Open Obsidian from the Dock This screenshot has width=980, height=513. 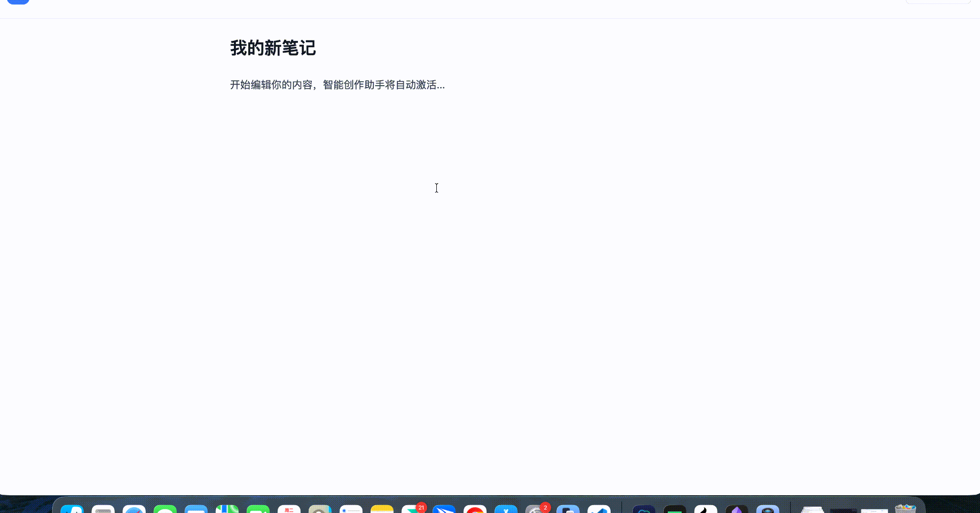(736, 508)
